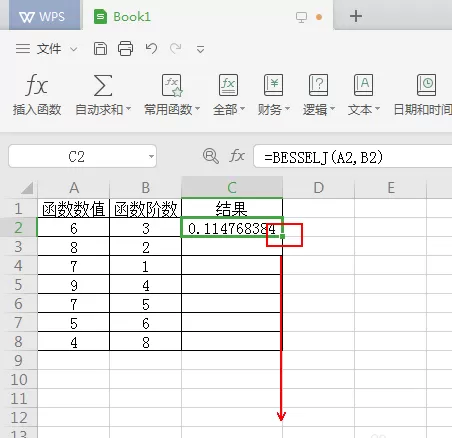Click the presentation monitor icon on Book1 tab
This screenshot has width=452, height=438.
click(x=301, y=17)
